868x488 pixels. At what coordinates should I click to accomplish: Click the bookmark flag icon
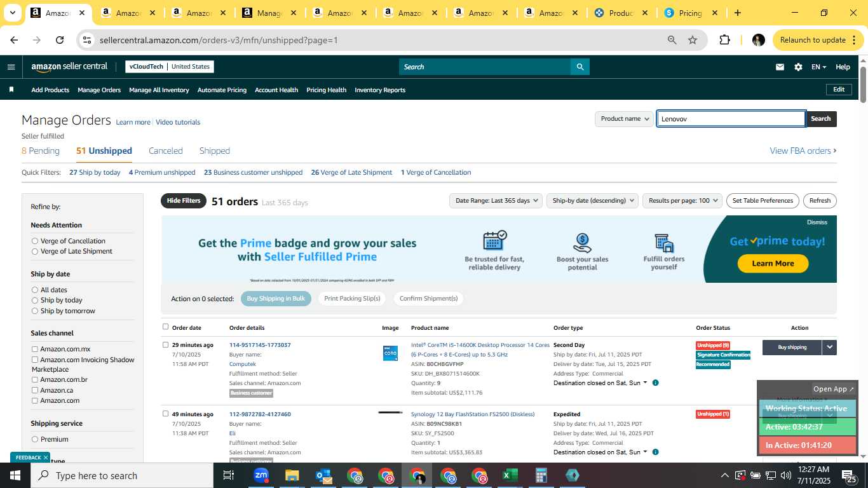click(x=11, y=90)
